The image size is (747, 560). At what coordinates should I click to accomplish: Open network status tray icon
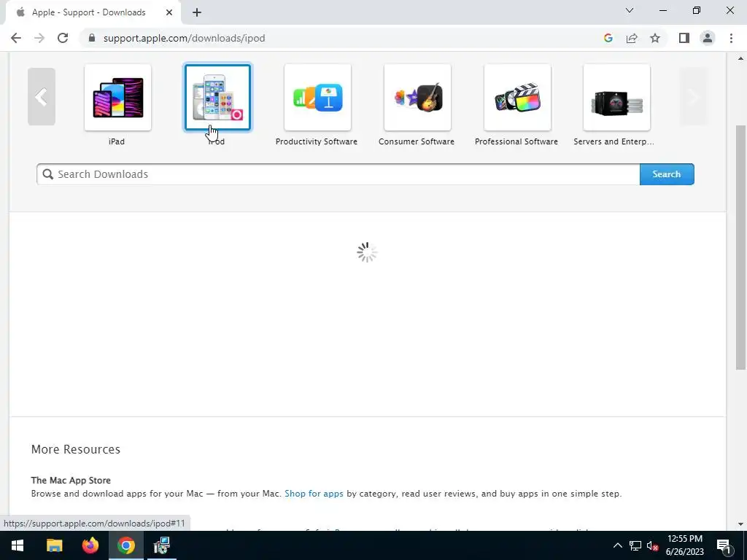[x=635, y=545]
